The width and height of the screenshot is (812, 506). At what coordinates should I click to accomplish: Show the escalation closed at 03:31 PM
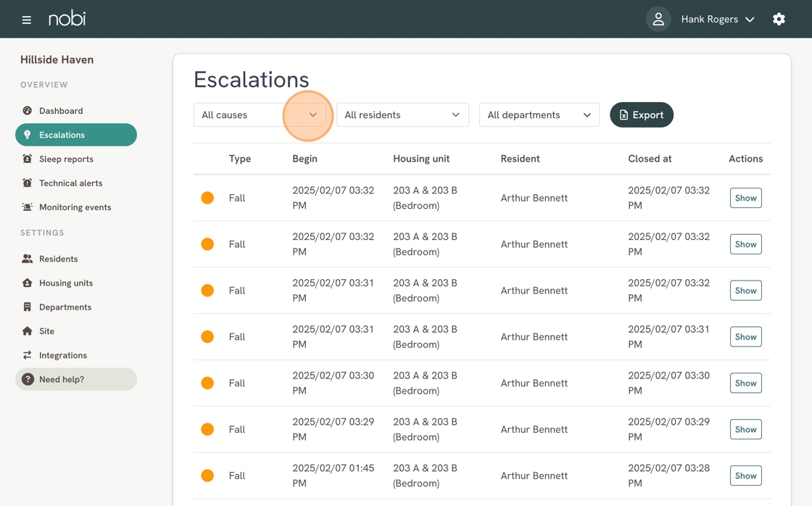[746, 336]
